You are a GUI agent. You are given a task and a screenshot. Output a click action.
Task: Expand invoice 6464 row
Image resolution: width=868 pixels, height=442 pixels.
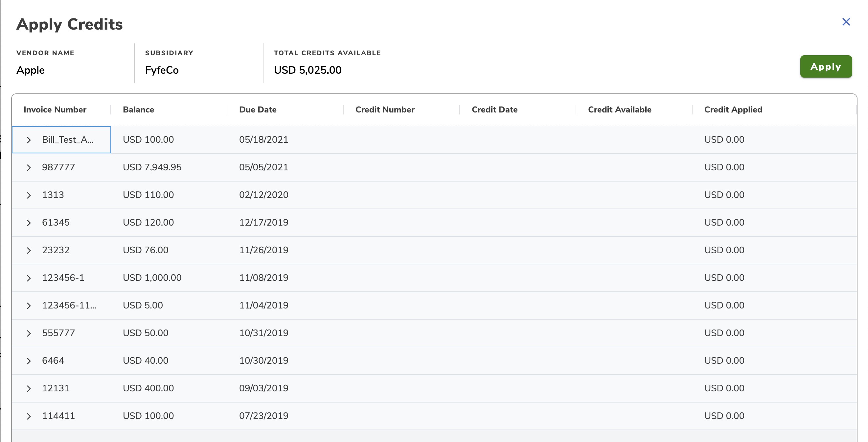click(x=29, y=361)
